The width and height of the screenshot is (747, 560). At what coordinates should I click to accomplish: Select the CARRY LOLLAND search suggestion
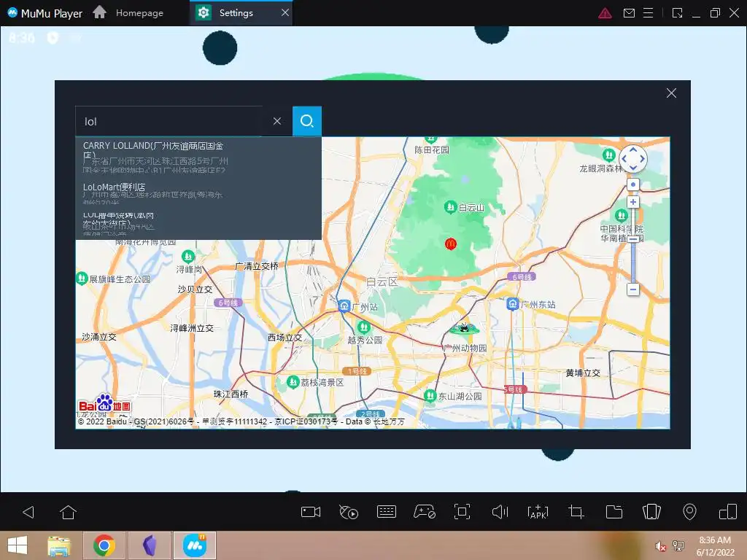(198, 157)
